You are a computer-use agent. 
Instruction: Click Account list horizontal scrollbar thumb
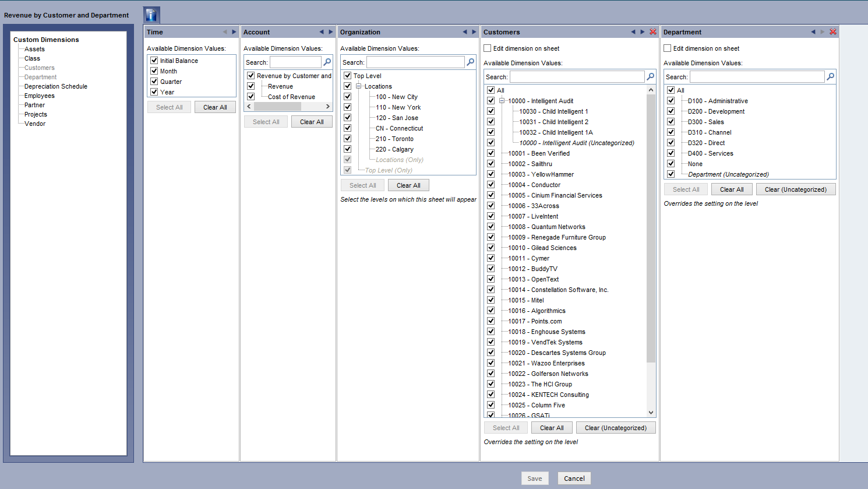coord(277,107)
